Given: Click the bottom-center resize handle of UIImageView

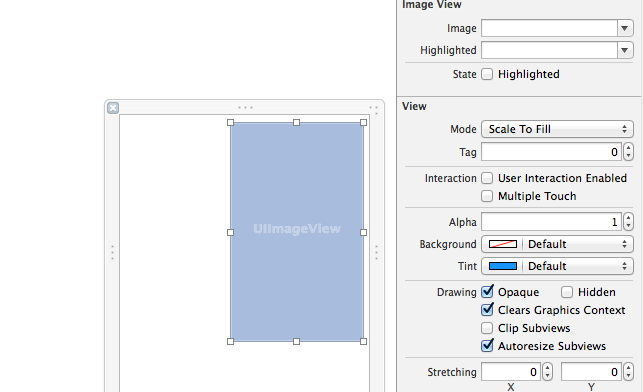Looking at the screenshot, I should pyautogui.click(x=296, y=342).
